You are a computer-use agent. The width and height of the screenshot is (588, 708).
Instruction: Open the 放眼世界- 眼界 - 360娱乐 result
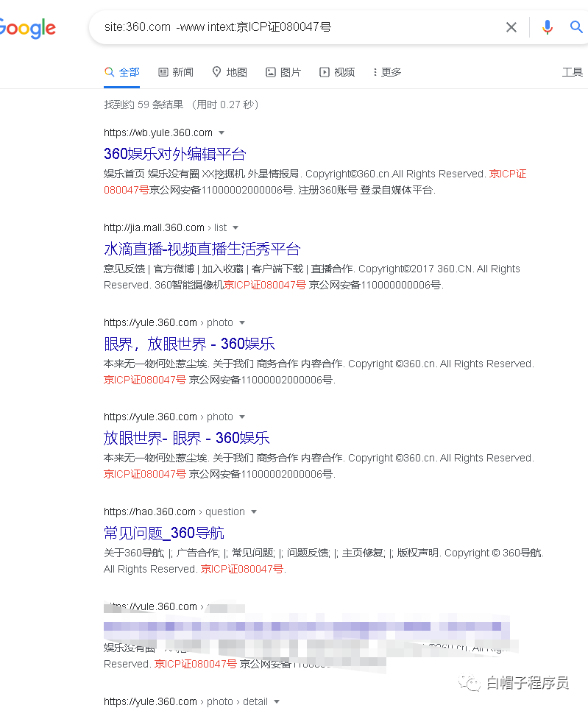pyautogui.click(x=186, y=438)
